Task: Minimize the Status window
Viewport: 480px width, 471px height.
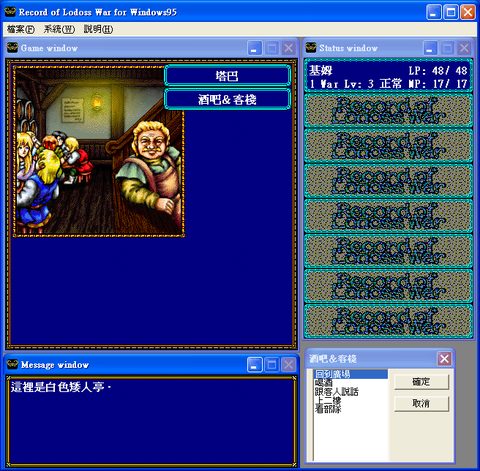Action: coord(430,48)
